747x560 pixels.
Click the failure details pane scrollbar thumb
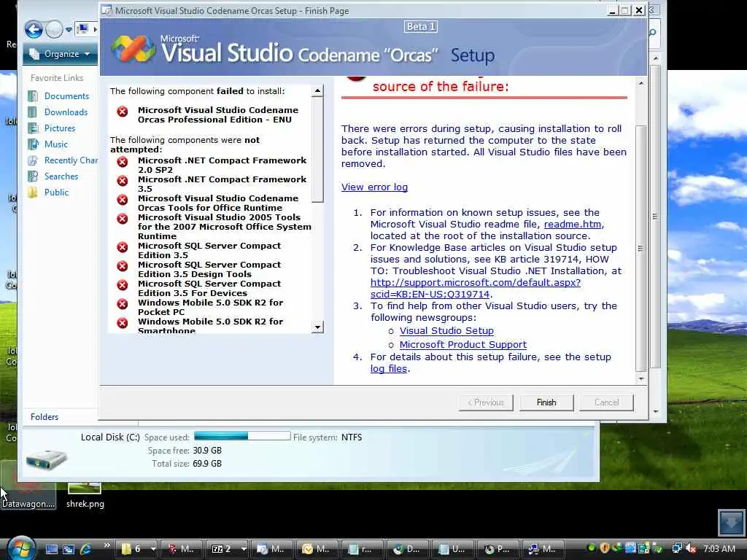(x=641, y=248)
